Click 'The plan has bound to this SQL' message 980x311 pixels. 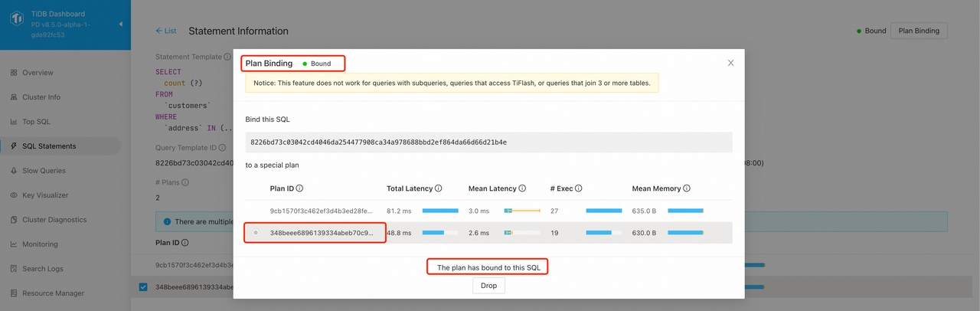pos(488,267)
